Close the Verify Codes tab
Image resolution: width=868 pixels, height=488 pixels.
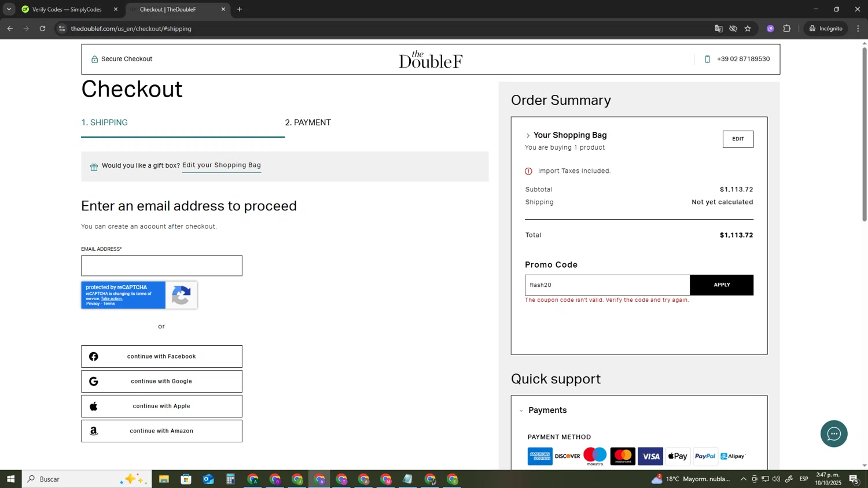pos(115,9)
